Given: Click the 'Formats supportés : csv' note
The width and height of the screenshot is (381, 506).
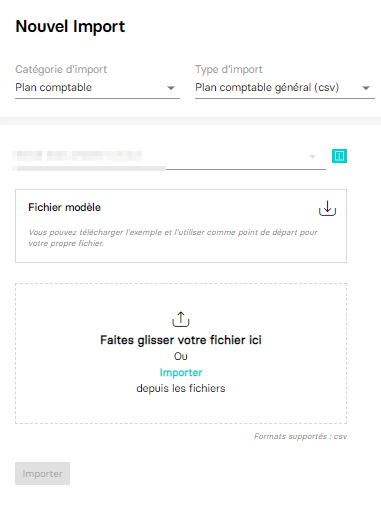Looking at the screenshot, I should [x=300, y=436].
